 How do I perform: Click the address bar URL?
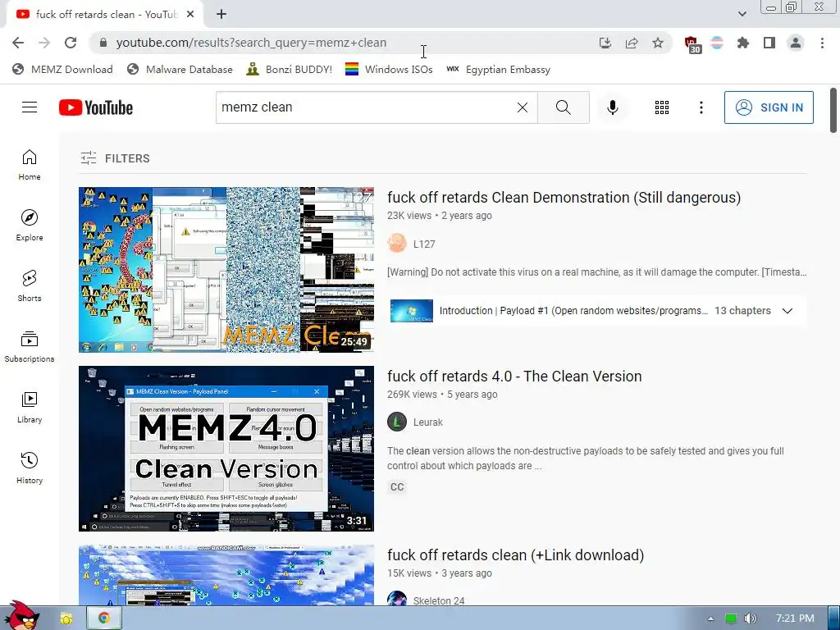pyautogui.click(x=251, y=43)
